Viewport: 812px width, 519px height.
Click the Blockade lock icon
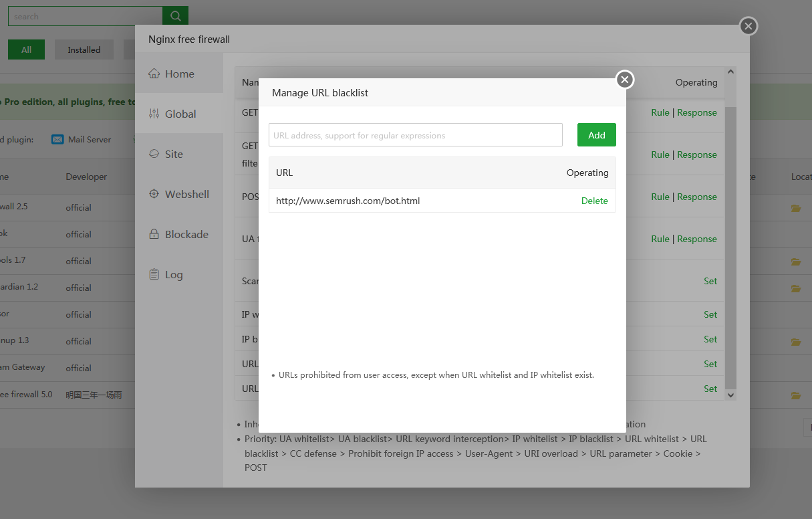coord(154,234)
